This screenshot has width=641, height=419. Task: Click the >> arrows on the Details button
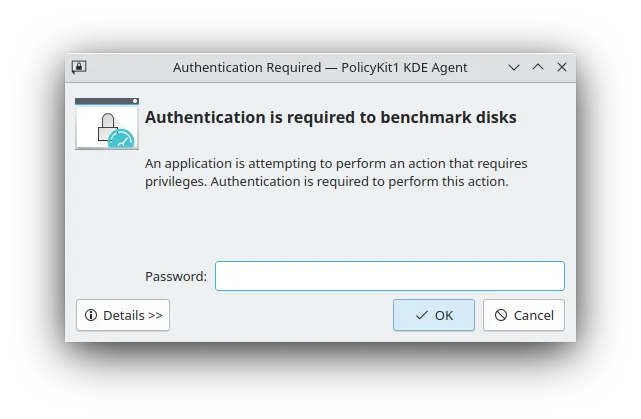click(155, 316)
